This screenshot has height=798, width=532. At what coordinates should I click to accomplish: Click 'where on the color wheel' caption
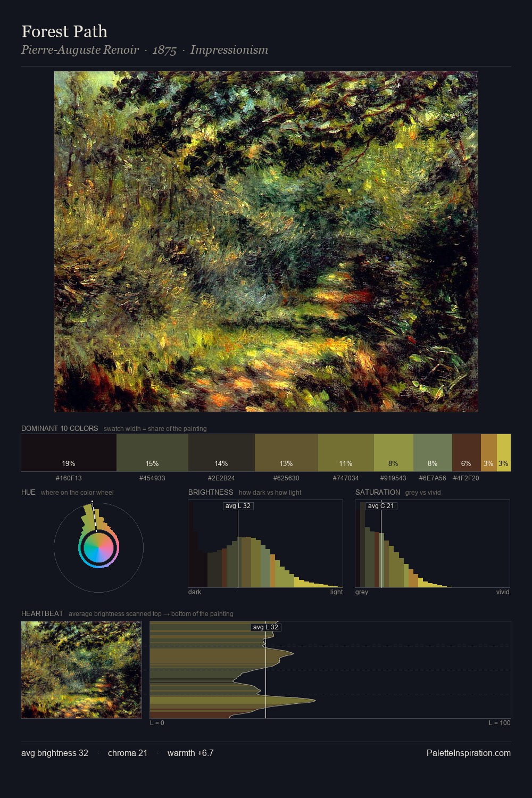coord(77,493)
